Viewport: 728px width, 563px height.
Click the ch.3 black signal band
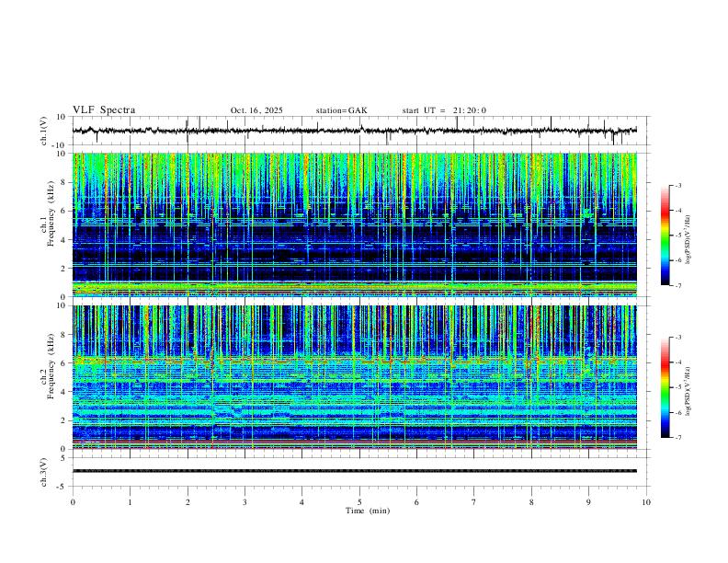(355, 471)
